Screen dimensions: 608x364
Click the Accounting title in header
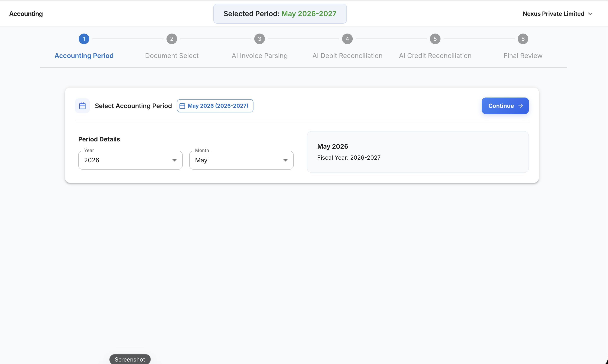tap(26, 14)
